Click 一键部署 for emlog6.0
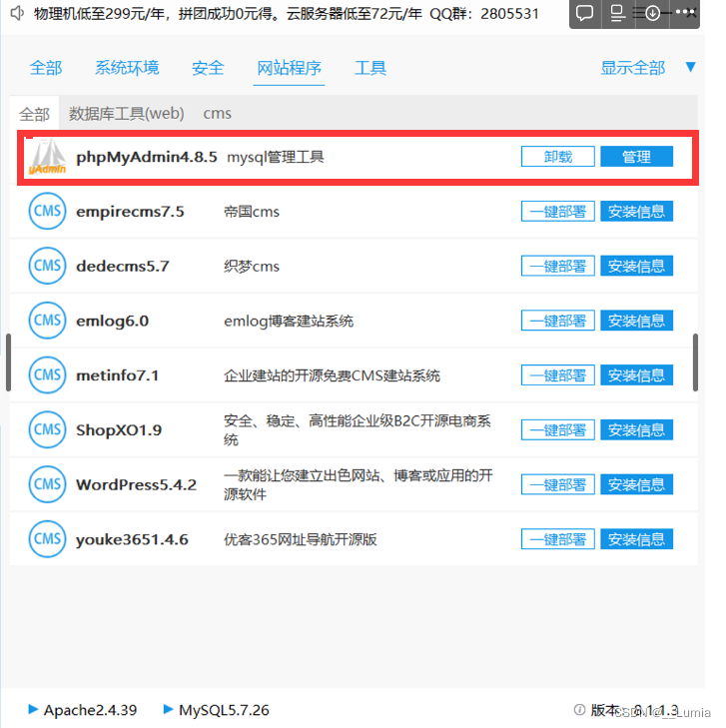Viewport: 726px width, 728px height. click(x=558, y=321)
